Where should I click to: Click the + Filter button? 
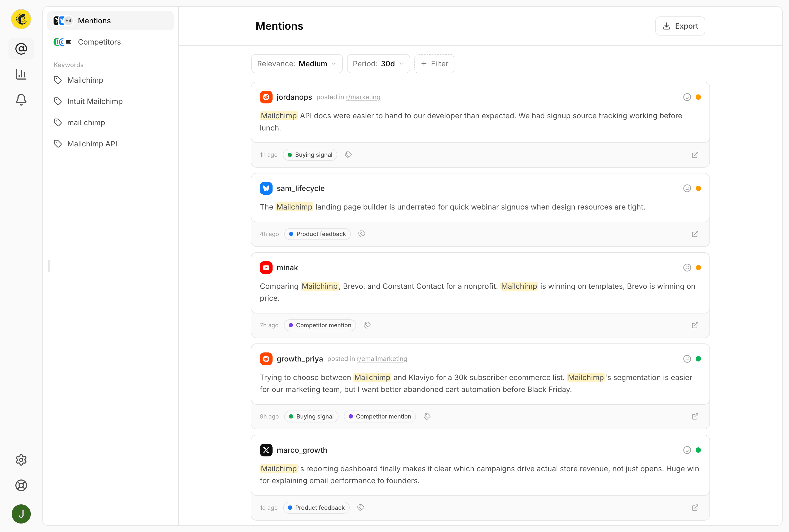point(434,64)
